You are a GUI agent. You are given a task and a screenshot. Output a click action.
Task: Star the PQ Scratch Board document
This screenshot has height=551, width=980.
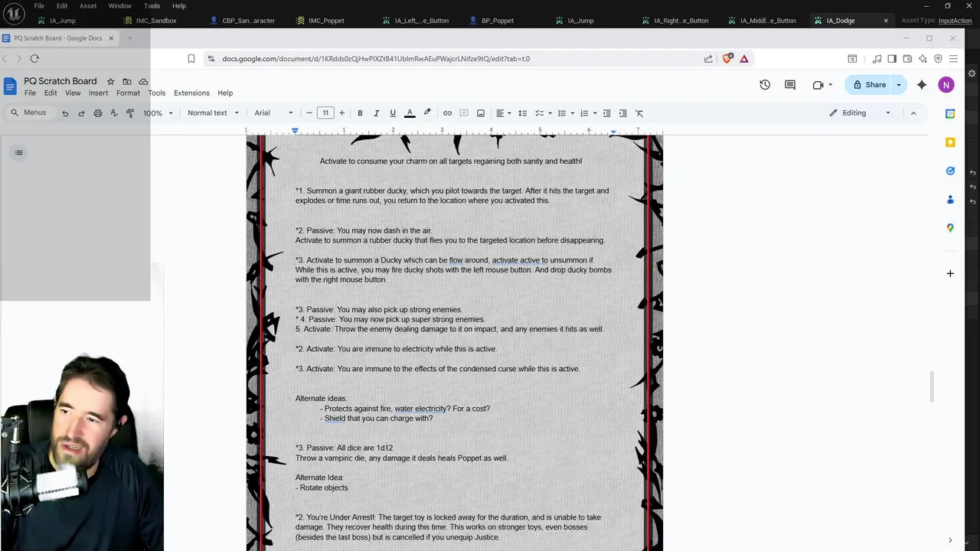click(x=110, y=81)
